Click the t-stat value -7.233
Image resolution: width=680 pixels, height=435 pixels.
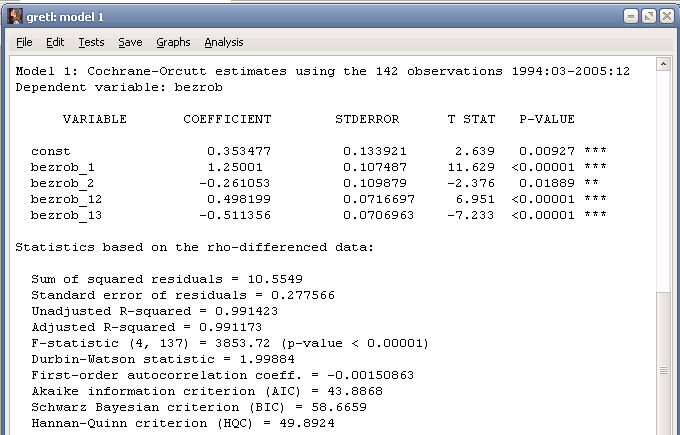pos(471,216)
